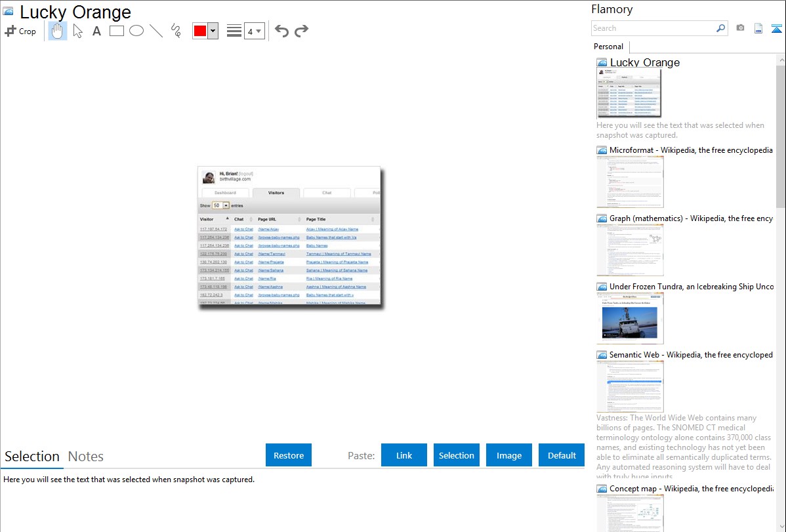
Task: Switch to the Notes tab
Action: click(86, 457)
